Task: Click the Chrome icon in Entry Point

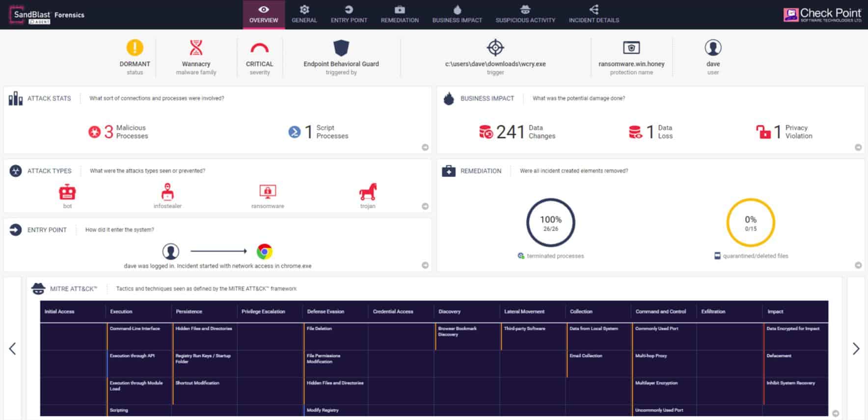Action: click(x=265, y=252)
